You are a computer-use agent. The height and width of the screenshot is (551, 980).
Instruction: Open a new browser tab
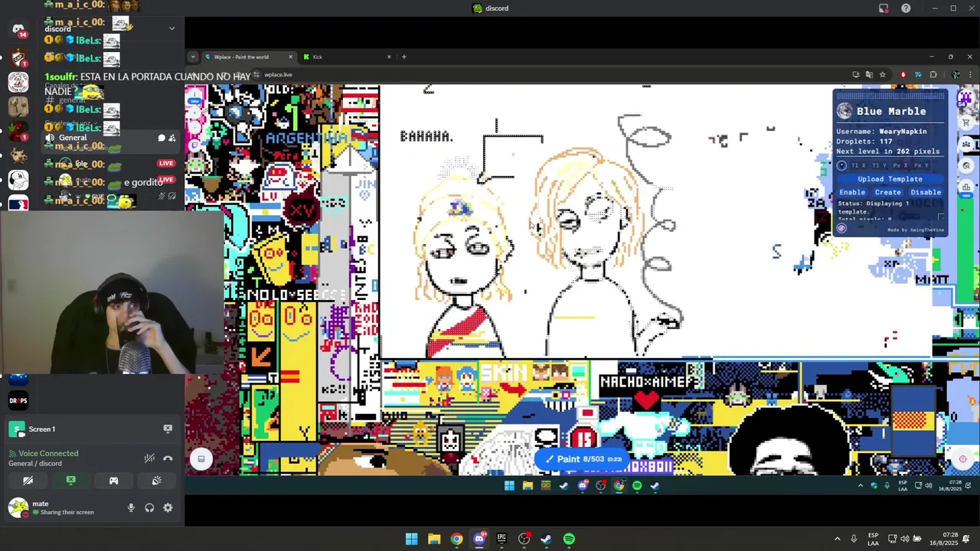pos(404,57)
